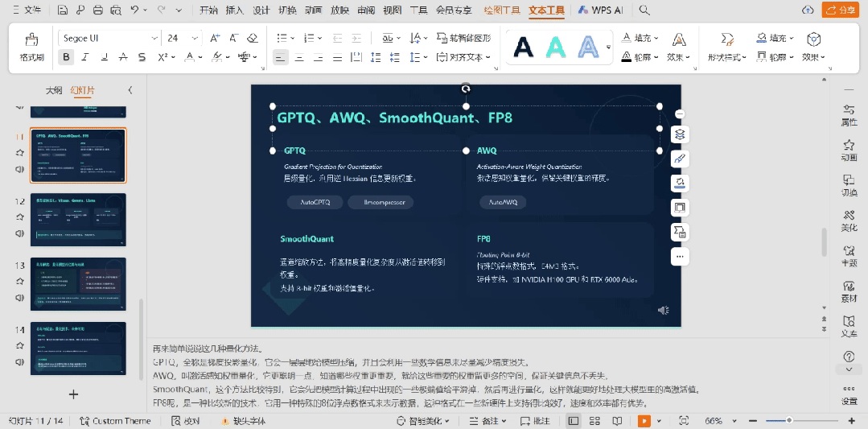Open the Design (设计) tab
The image size is (868, 429).
(x=261, y=10)
